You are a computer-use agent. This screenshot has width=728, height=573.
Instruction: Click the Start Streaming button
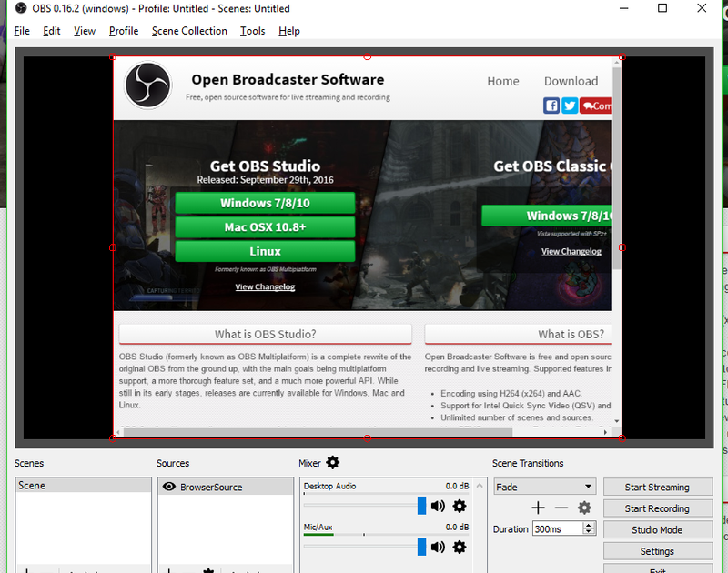(657, 487)
